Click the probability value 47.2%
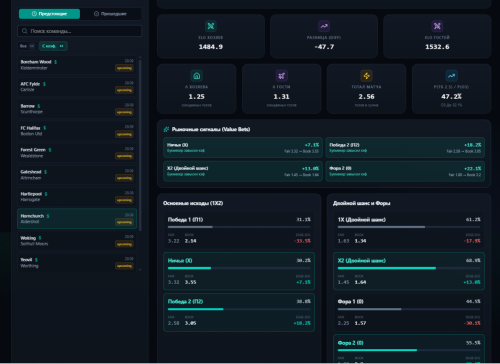500x364 pixels. [x=451, y=97]
